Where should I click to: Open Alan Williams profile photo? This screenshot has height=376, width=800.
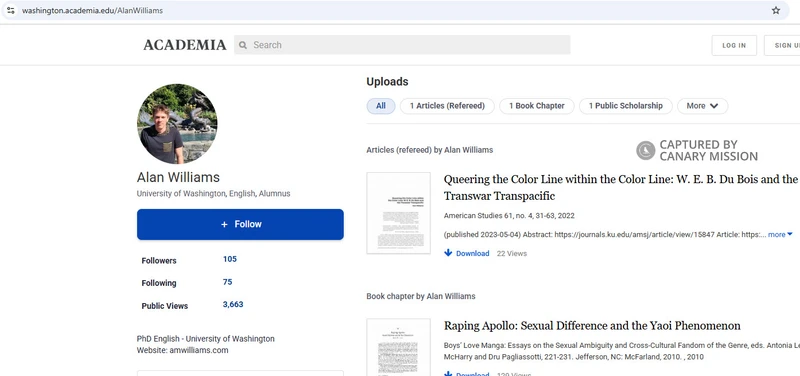pyautogui.click(x=177, y=124)
